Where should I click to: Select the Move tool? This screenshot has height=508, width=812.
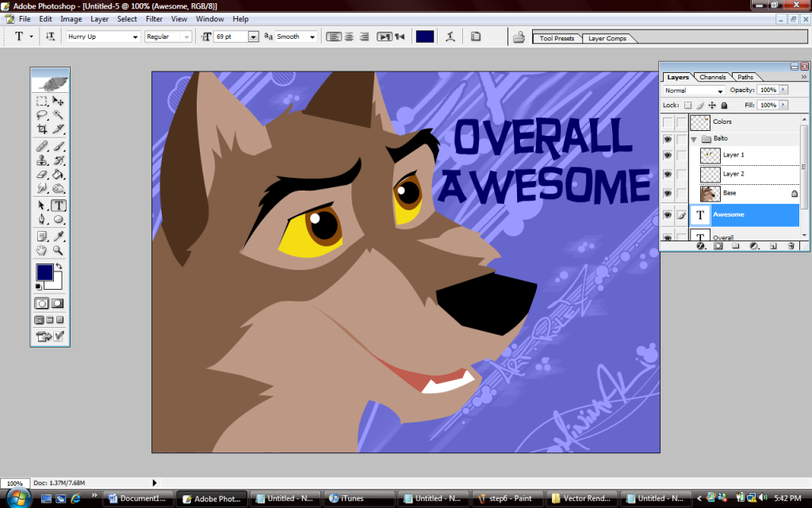[58, 101]
